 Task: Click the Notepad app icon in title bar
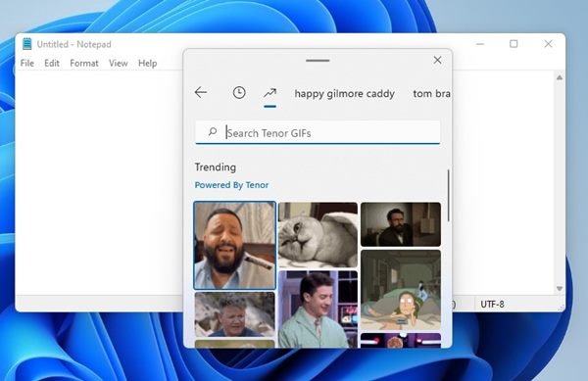coord(27,44)
